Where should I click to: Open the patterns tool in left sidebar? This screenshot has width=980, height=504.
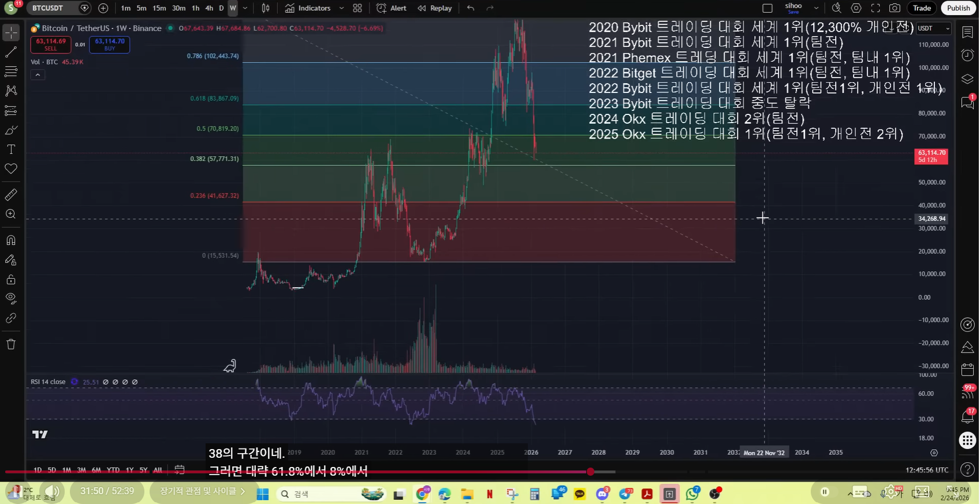[x=11, y=91]
